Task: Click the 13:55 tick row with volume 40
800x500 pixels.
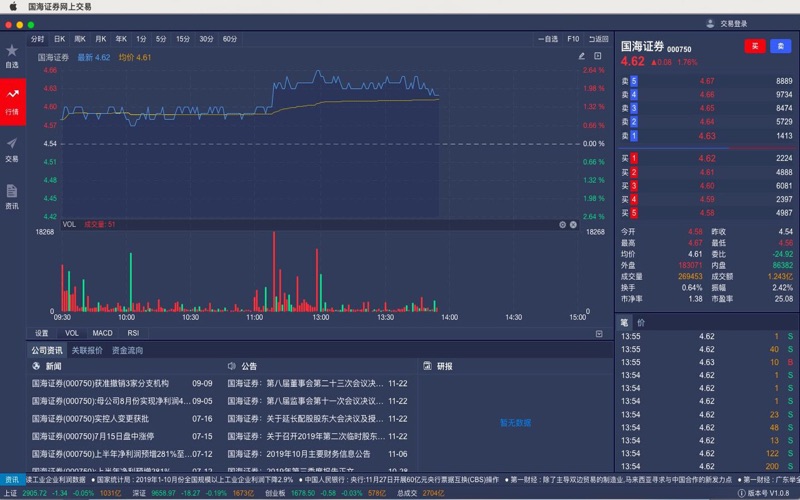Action: pos(707,349)
